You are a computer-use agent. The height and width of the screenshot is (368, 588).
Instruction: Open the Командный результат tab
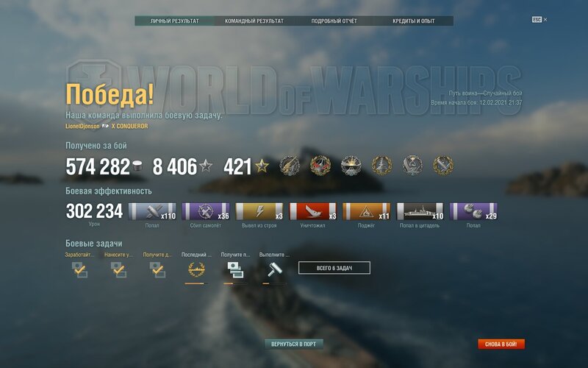click(254, 21)
